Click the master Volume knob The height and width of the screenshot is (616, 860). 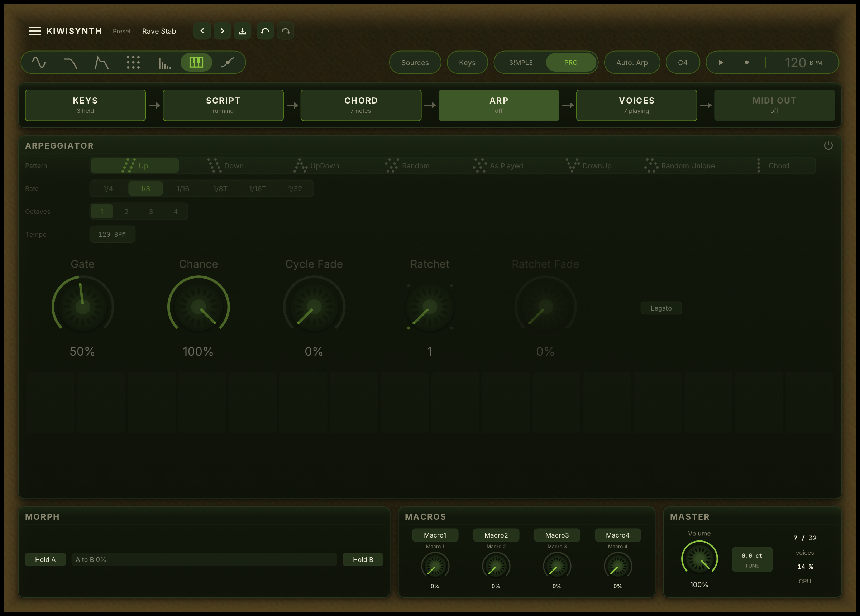699,559
